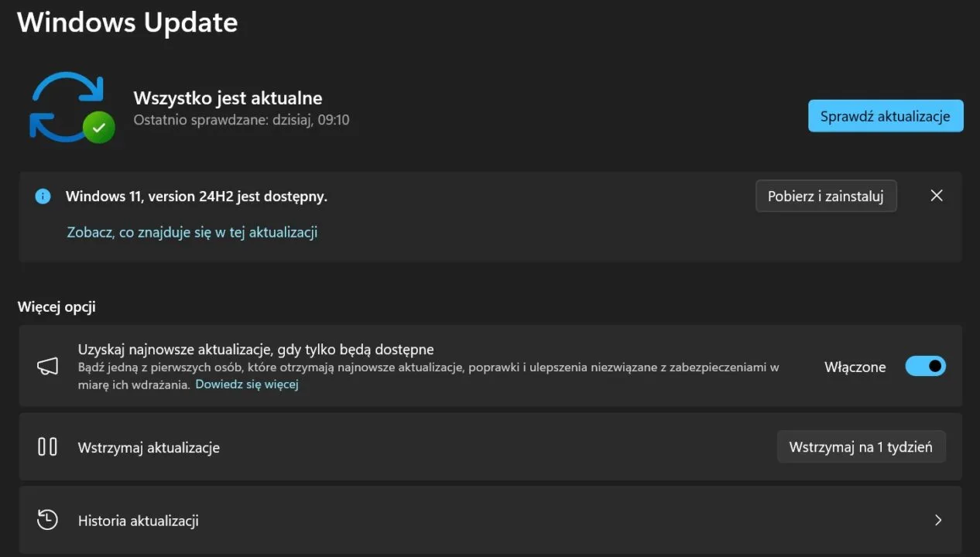This screenshot has width=980, height=557.
Task: Select the Wstrzymaj aktualizacje row label
Action: pyautogui.click(x=149, y=448)
